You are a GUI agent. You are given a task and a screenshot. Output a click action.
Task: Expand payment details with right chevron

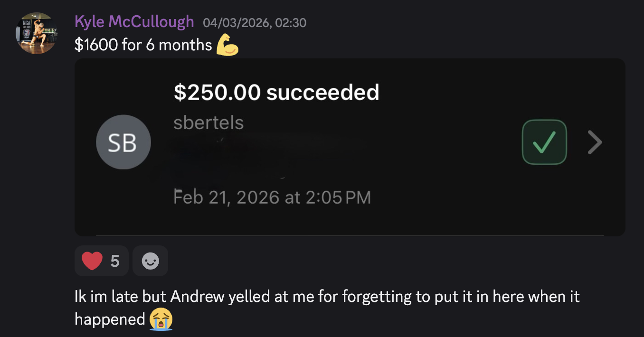(x=595, y=142)
